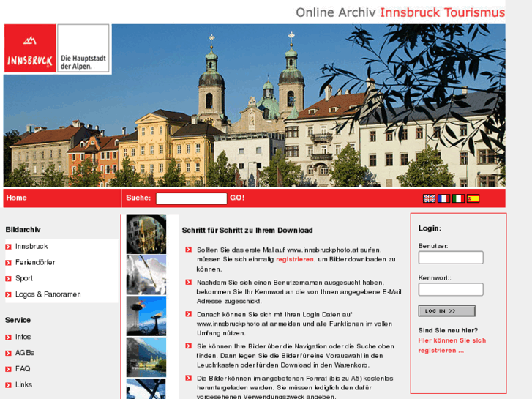The image size is (532, 399).
Task: Switch language via the French flag
Action: coord(443,198)
